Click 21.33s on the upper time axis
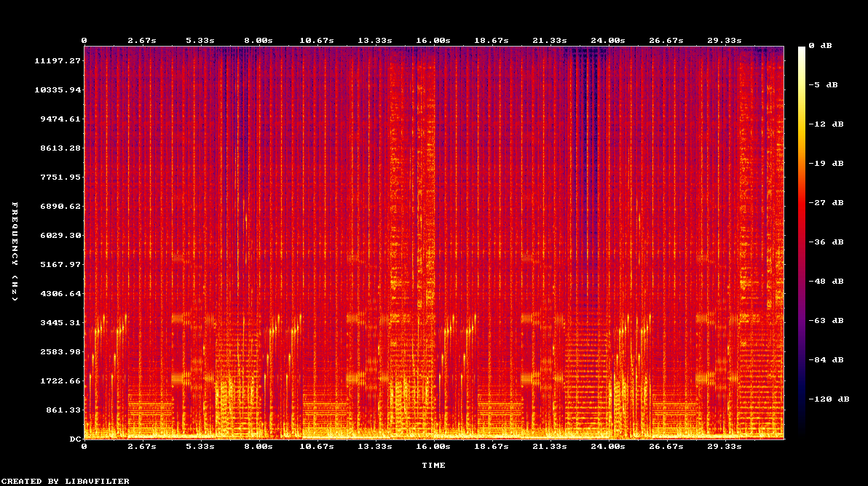The width and height of the screenshot is (868, 486). pos(550,41)
